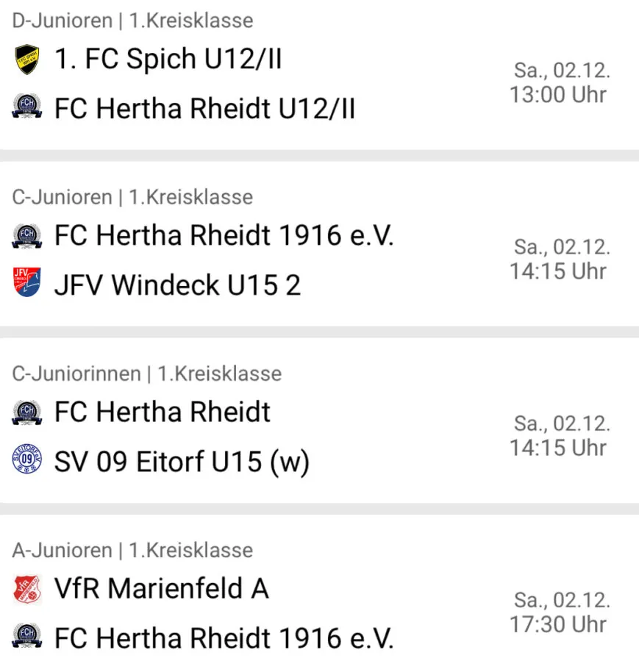The image size is (639, 672).
Task: Open team 1. FC Spich U12/II
Action: [x=168, y=59]
